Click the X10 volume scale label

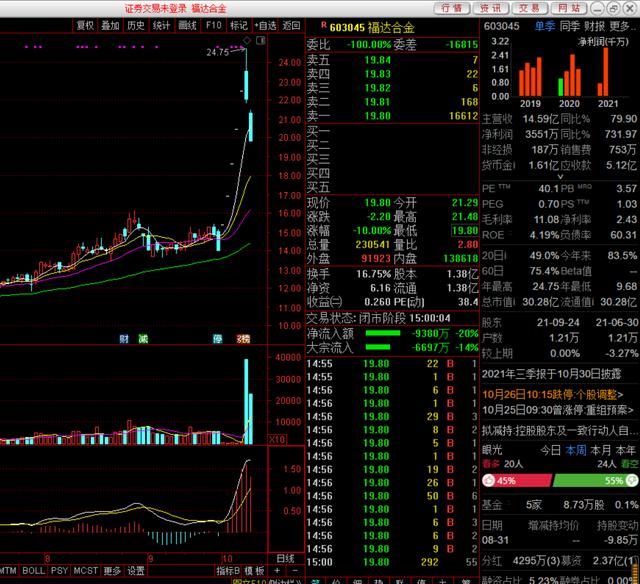[x=277, y=440]
